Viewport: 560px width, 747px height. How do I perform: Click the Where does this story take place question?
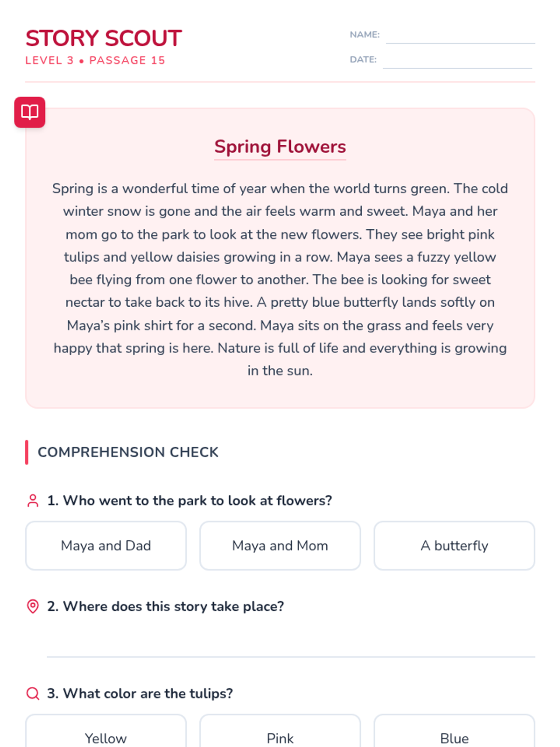pyautogui.click(x=166, y=606)
